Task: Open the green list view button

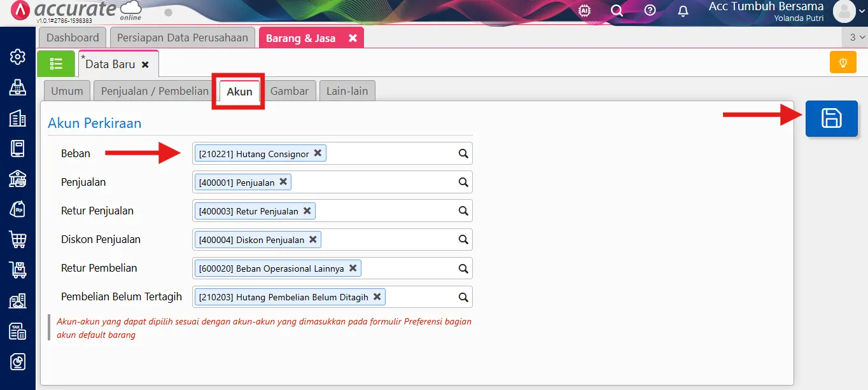Action: coord(56,64)
